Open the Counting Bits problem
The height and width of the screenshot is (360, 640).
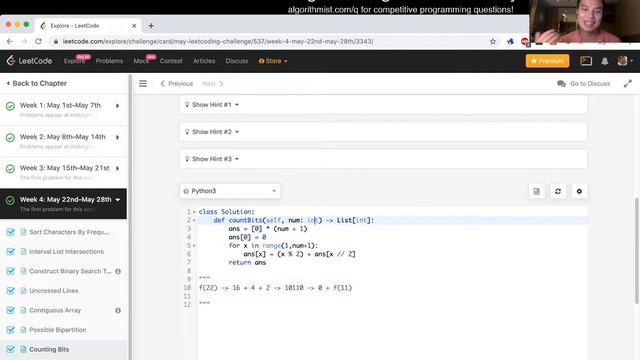click(x=49, y=349)
